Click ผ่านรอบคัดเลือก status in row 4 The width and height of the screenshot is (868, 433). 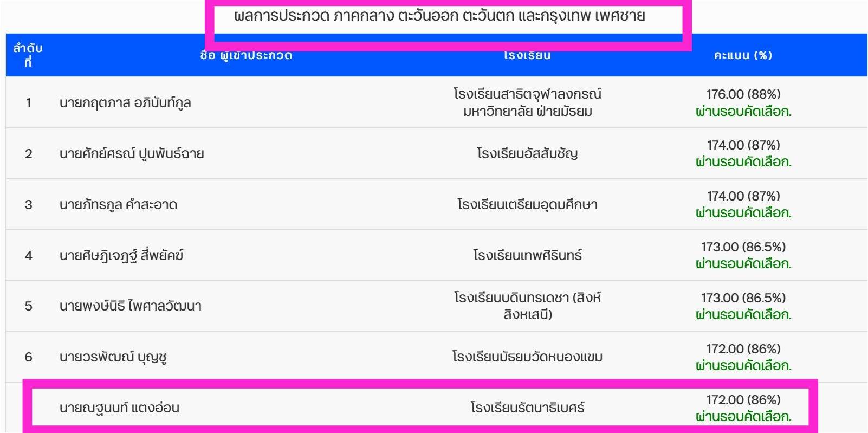click(743, 263)
